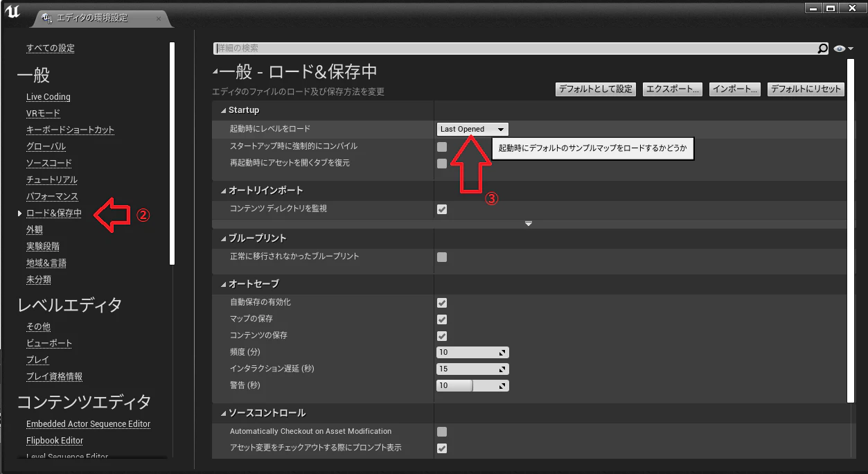This screenshot has width=868, height=474.
Task: Open その他 under レベルエディタ
Action: 38,327
